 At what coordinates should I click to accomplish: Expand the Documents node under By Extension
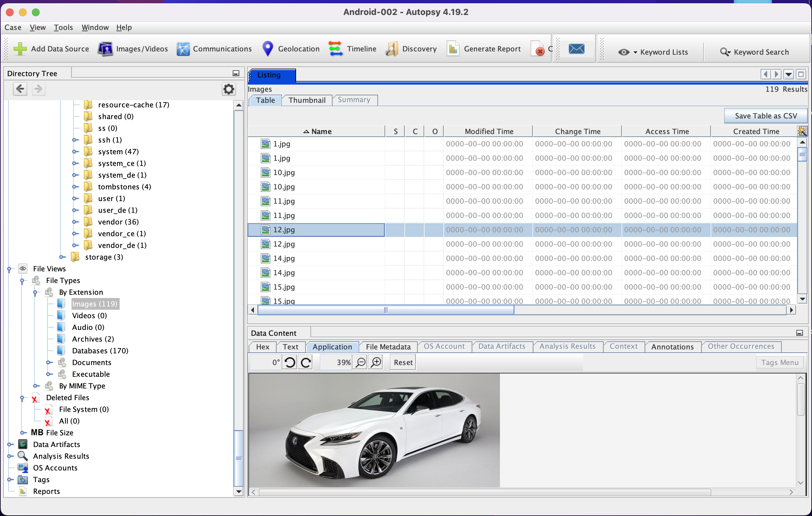pyautogui.click(x=49, y=362)
